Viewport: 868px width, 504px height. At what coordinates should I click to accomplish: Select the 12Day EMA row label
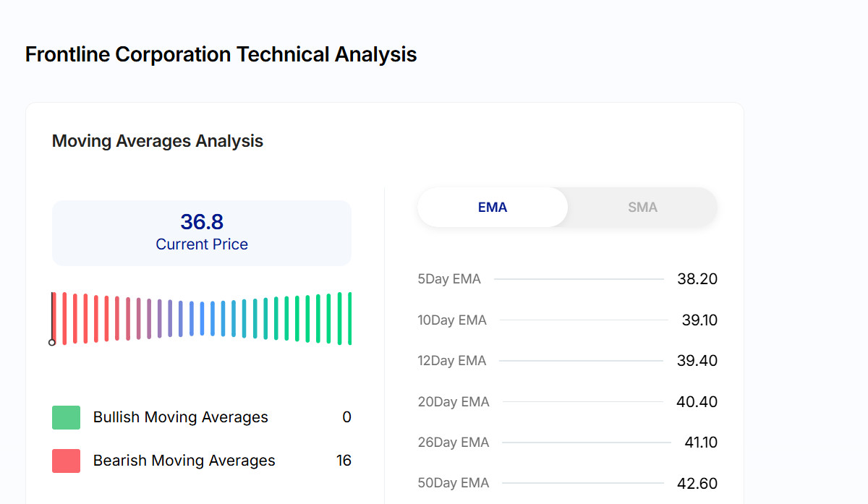pyautogui.click(x=452, y=361)
